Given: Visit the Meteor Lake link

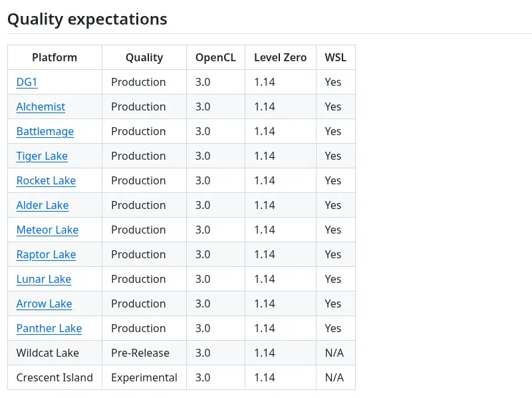Looking at the screenshot, I should [x=47, y=230].
